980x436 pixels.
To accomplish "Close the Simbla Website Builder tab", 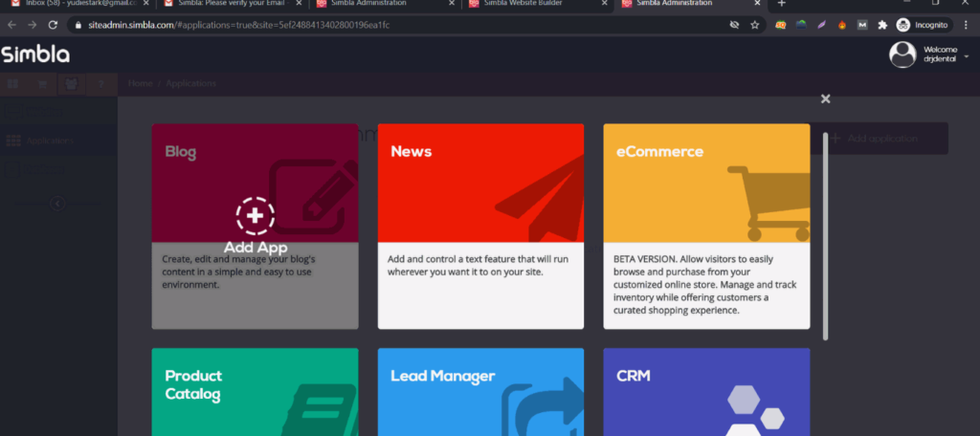I will (605, 3).
